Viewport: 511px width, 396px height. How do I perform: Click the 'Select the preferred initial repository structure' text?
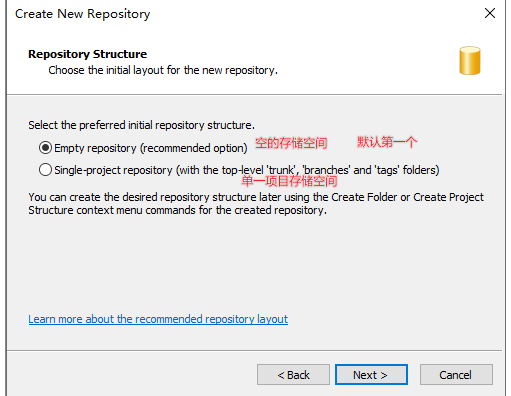pyautogui.click(x=141, y=125)
